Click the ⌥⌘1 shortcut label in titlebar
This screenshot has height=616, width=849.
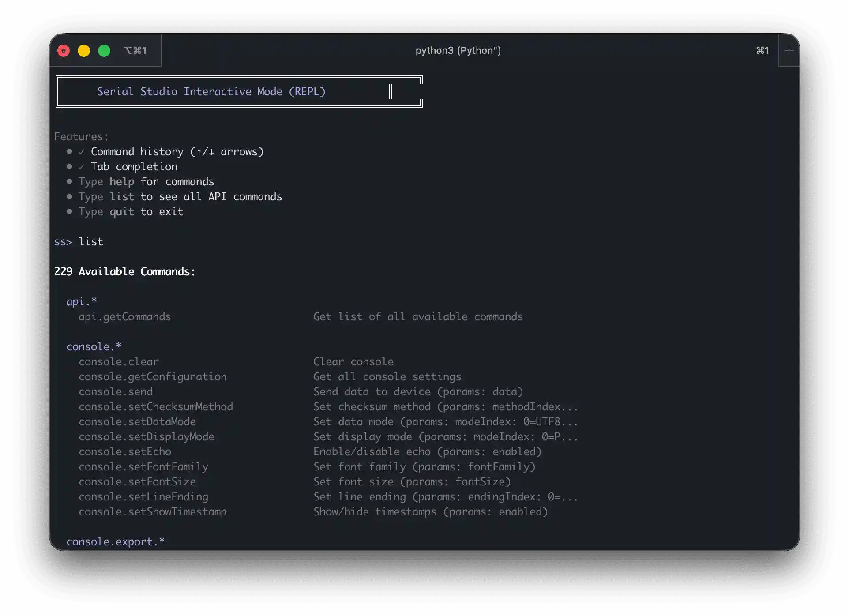click(135, 50)
